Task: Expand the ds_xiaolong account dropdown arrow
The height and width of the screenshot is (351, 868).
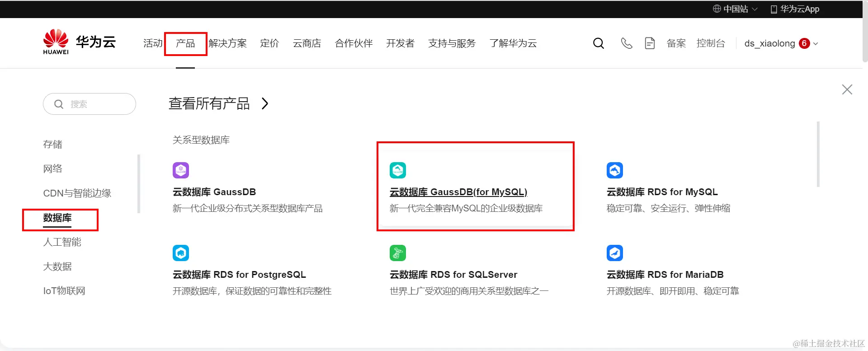Action: pos(816,44)
